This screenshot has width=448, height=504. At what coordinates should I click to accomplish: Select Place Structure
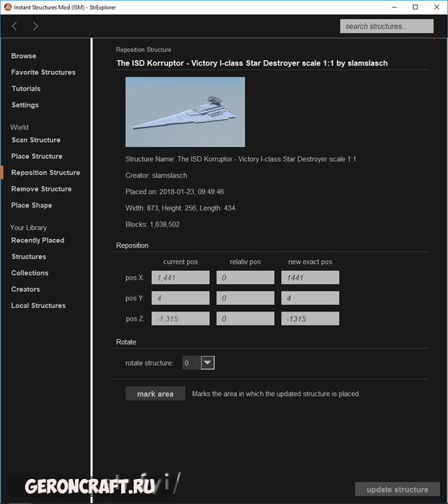tap(37, 157)
